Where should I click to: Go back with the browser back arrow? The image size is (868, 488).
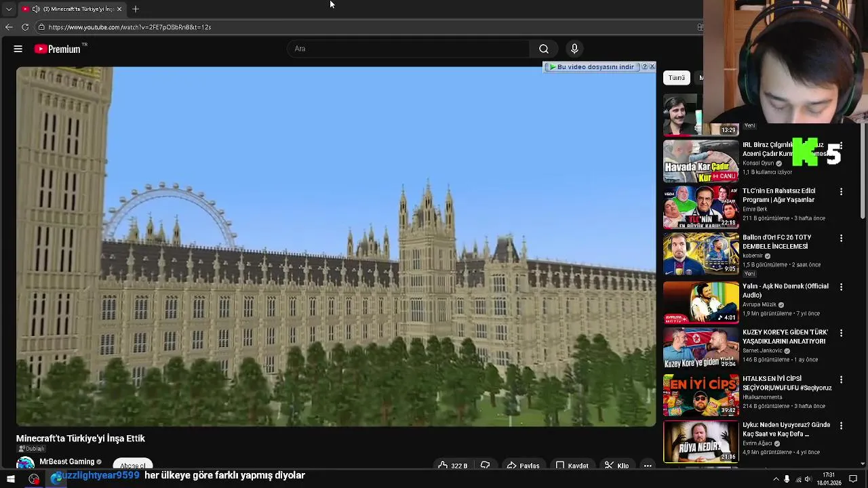pos(9,27)
